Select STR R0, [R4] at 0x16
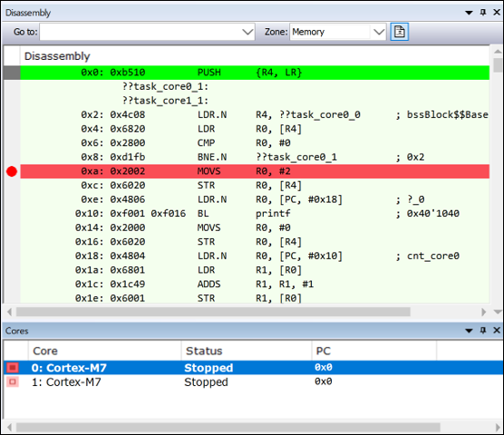The image size is (504, 435). pos(255,242)
